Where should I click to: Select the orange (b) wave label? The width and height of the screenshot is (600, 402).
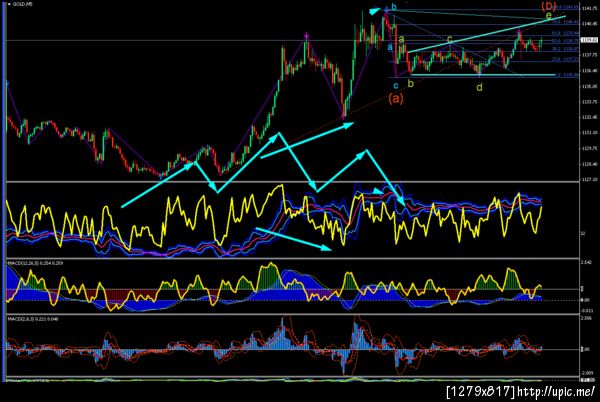[548, 6]
